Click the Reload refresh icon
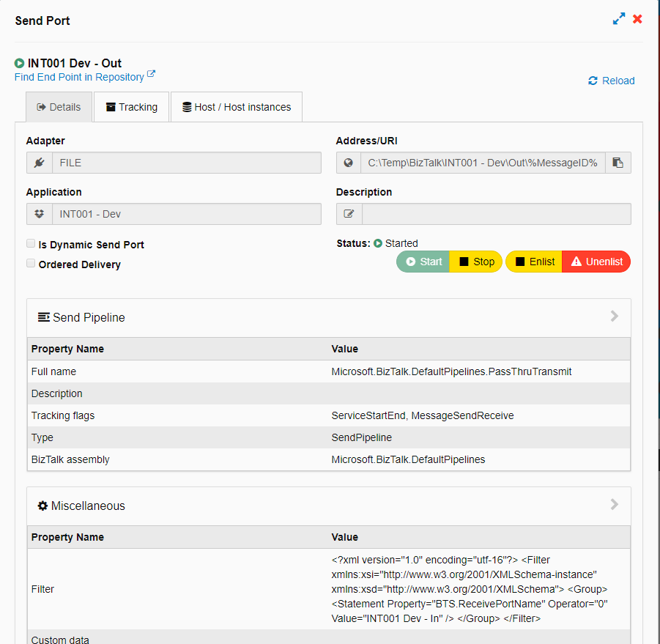Screen dimensions: 660x644 coord(593,81)
